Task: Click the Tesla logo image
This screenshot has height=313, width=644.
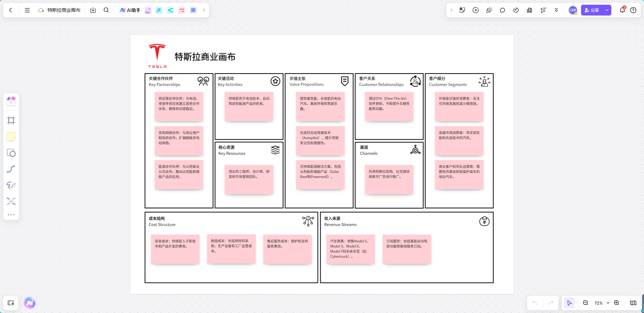Action: click(x=157, y=56)
